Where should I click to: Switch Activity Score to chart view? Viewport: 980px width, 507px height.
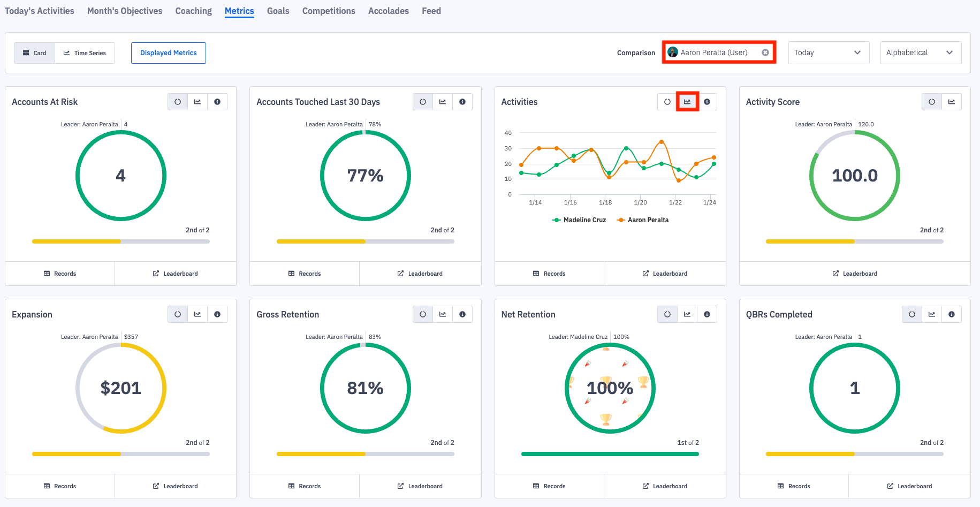(x=952, y=102)
